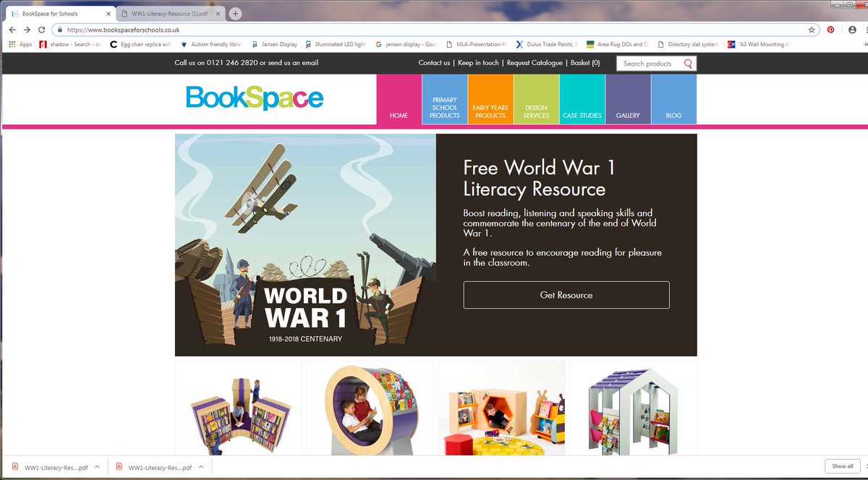Go back with the browser back arrow

coord(12,30)
